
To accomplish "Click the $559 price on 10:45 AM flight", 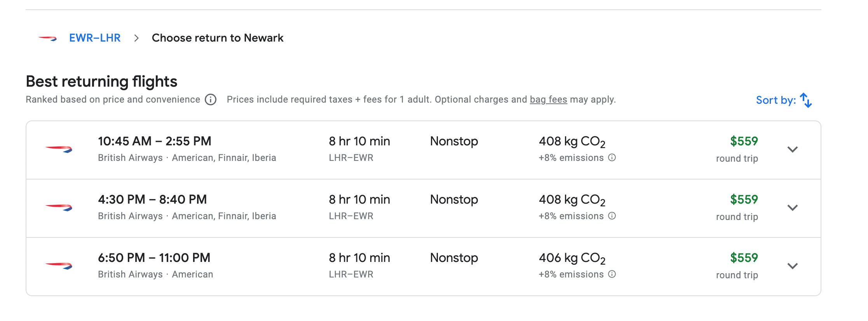I will pos(744,141).
